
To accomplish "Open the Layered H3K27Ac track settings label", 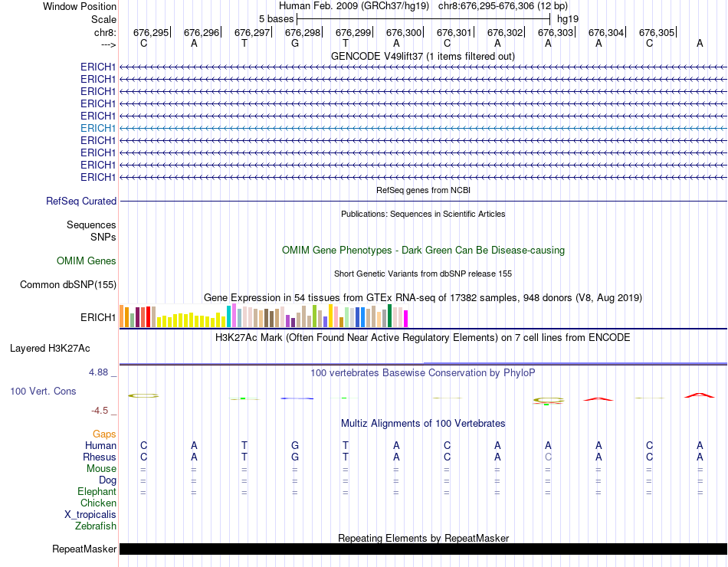I will tap(50, 348).
